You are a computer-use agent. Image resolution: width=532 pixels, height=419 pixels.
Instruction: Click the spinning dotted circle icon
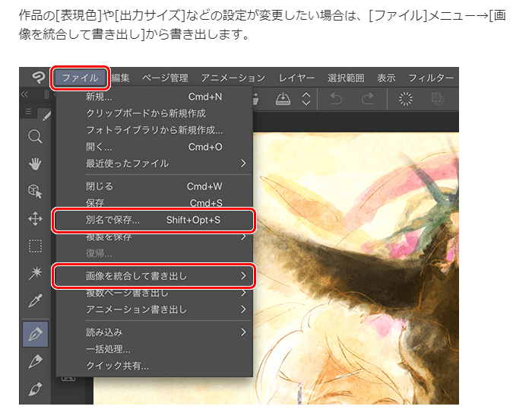[x=405, y=99]
